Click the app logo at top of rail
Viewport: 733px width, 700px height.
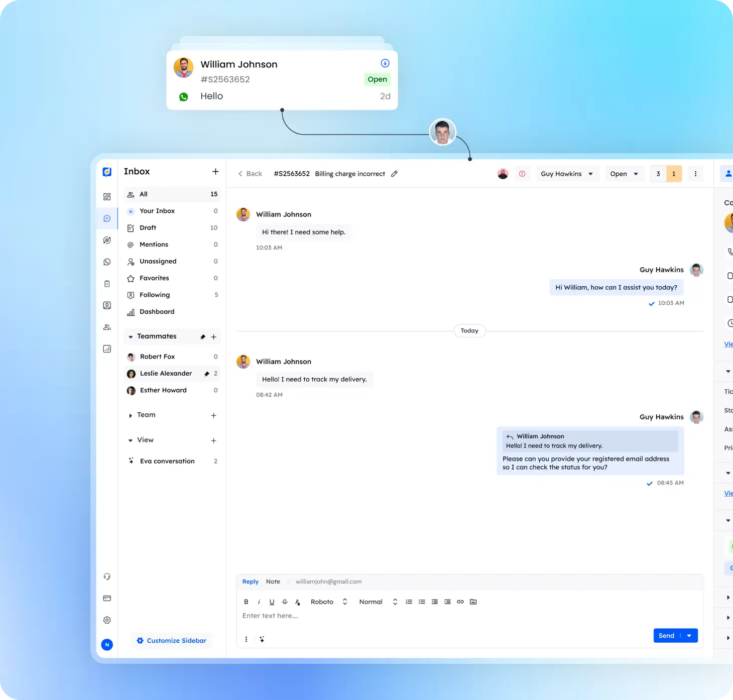pos(107,172)
